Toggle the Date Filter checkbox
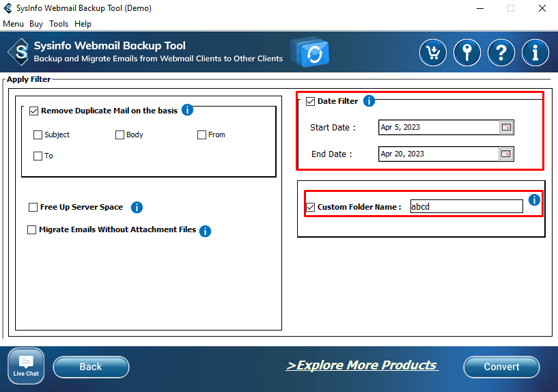The height and width of the screenshot is (392, 558). (310, 101)
